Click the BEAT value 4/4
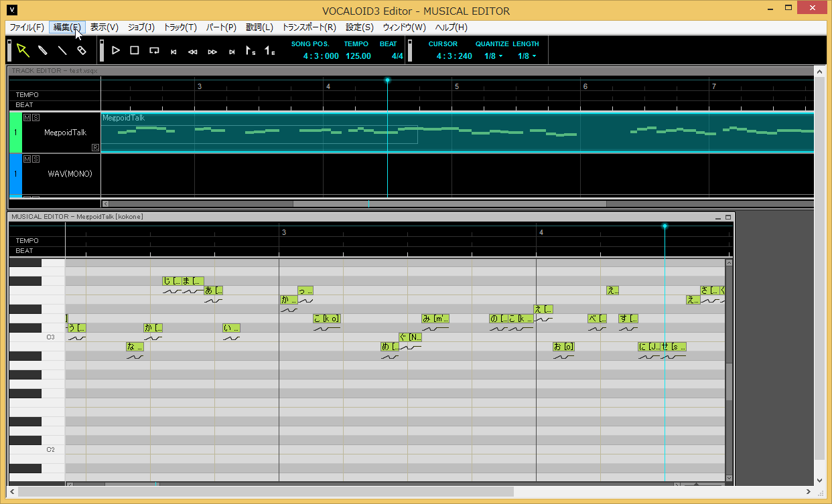 coord(397,56)
